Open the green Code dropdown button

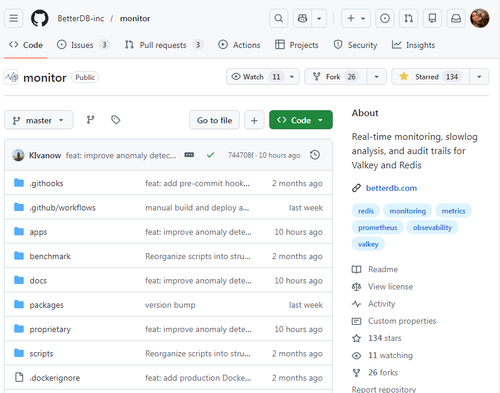[301, 120]
